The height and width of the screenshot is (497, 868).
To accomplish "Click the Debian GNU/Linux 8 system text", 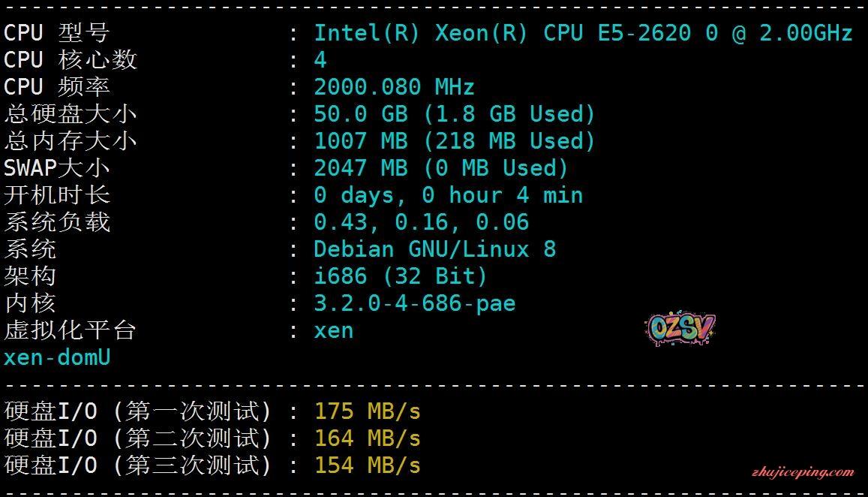I will click(x=434, y=249).
